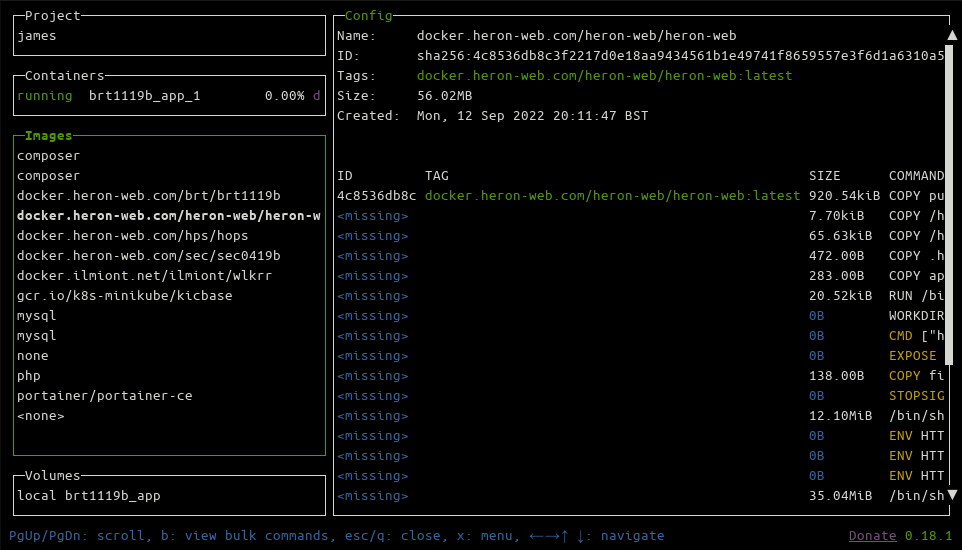Click the EXPOSE command entry
Screen dimensions: 962x550
pos(913,355)
